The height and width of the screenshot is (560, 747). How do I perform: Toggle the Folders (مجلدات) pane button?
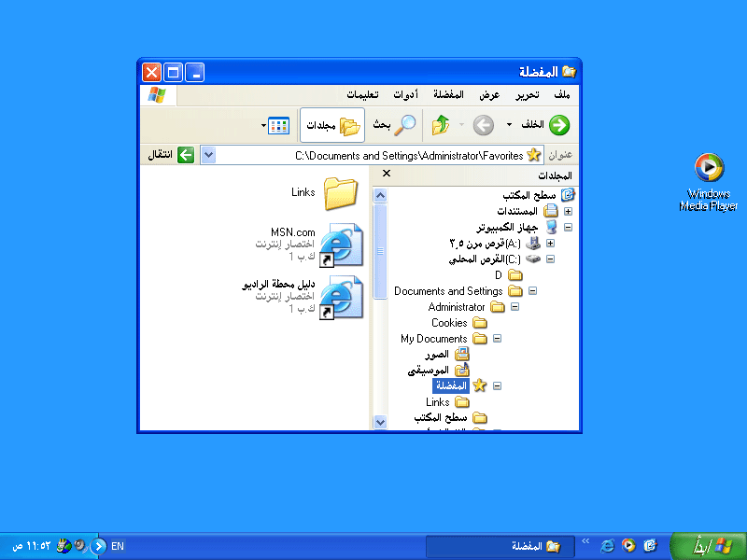tap(332, 125)
